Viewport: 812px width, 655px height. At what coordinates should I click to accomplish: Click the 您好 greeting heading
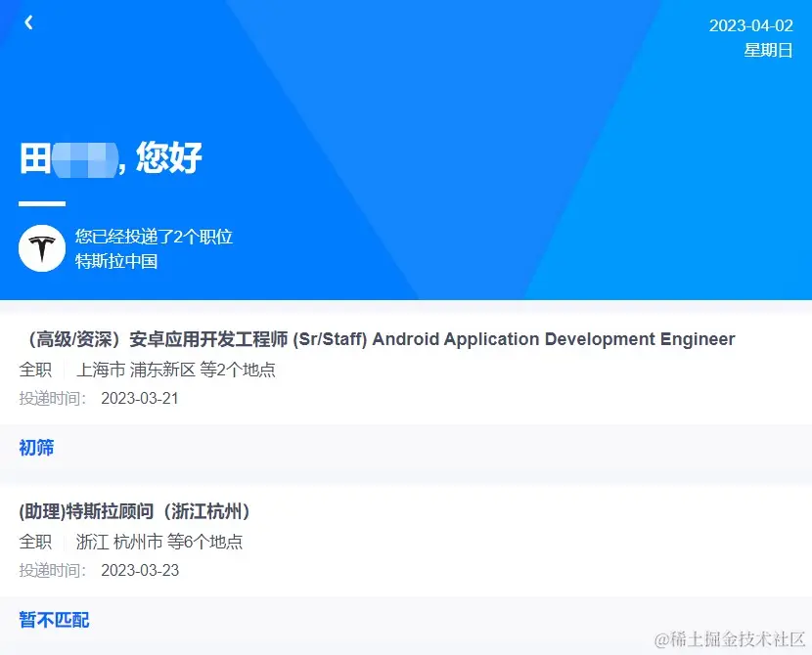coord(169,157)
